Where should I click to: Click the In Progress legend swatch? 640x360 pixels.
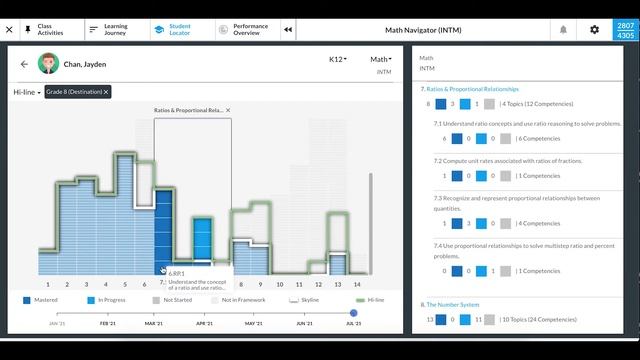91,300
